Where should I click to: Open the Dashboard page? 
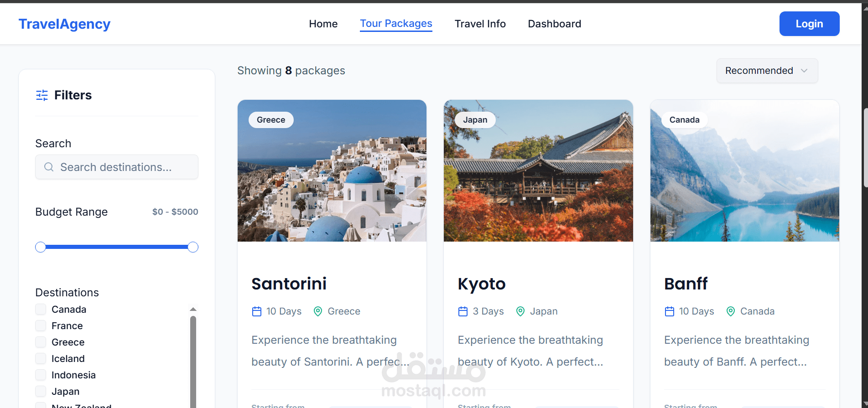[x=554, y=24]
